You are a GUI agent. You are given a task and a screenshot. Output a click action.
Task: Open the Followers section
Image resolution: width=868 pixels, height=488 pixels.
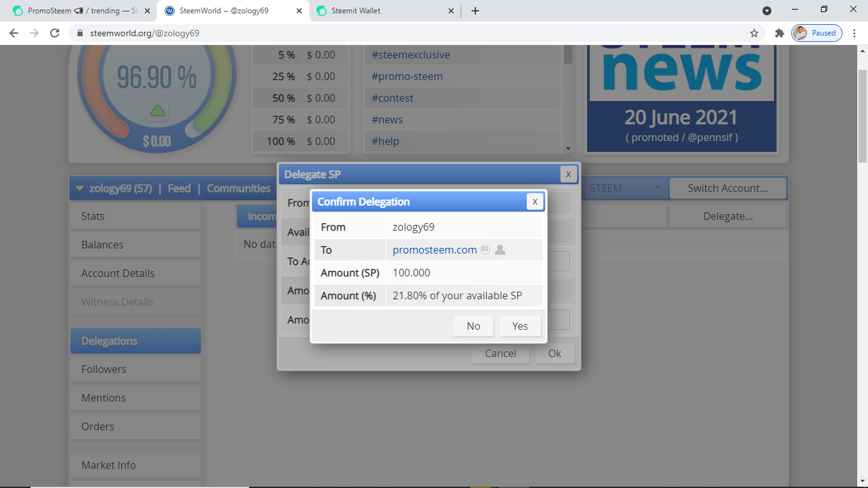point(135,369)
